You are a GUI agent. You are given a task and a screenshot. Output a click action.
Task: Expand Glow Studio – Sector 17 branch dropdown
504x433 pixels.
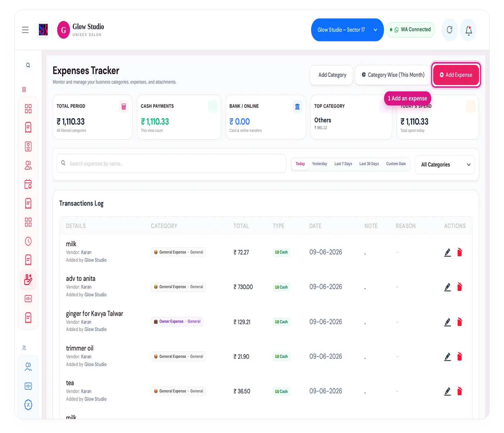pos(347,30)
